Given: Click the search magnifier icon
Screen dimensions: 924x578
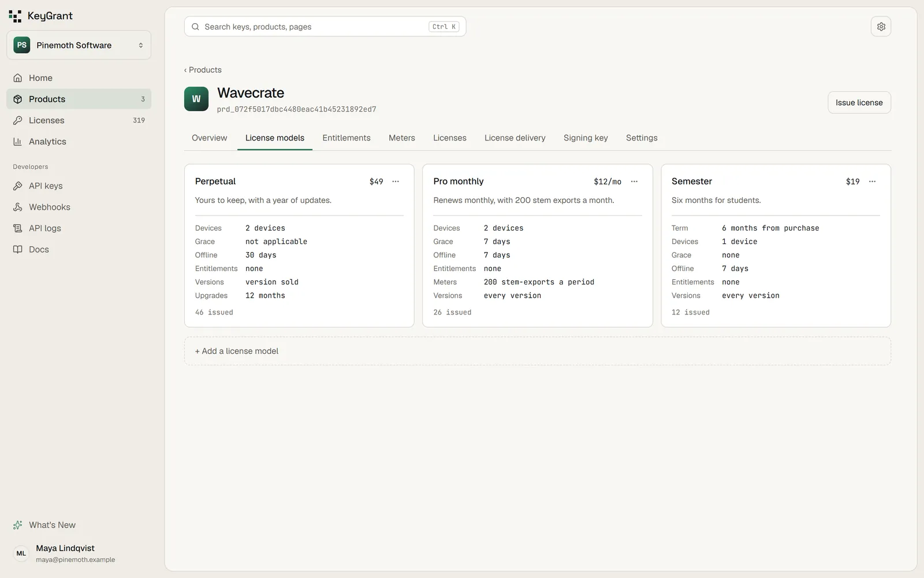Looking at the screenshot, I should [196, 27].
